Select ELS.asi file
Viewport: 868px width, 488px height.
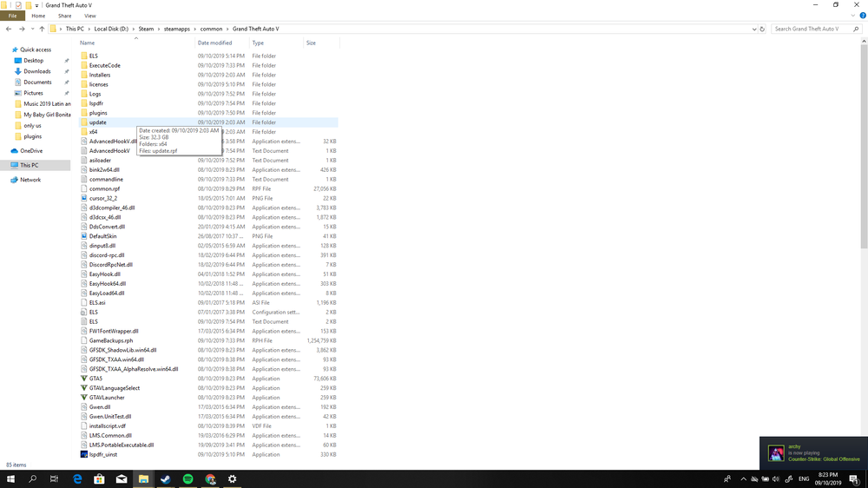97,303
